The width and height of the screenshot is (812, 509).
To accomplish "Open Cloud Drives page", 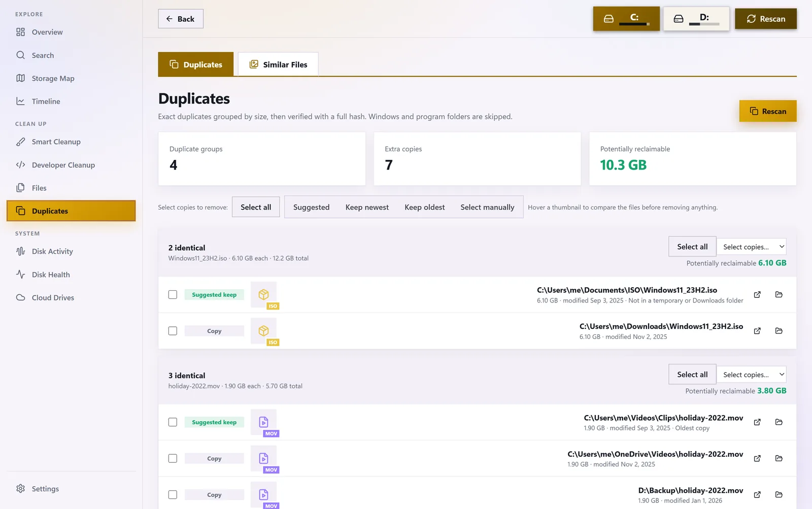I will pyautogui.click(x=71, y=297).
